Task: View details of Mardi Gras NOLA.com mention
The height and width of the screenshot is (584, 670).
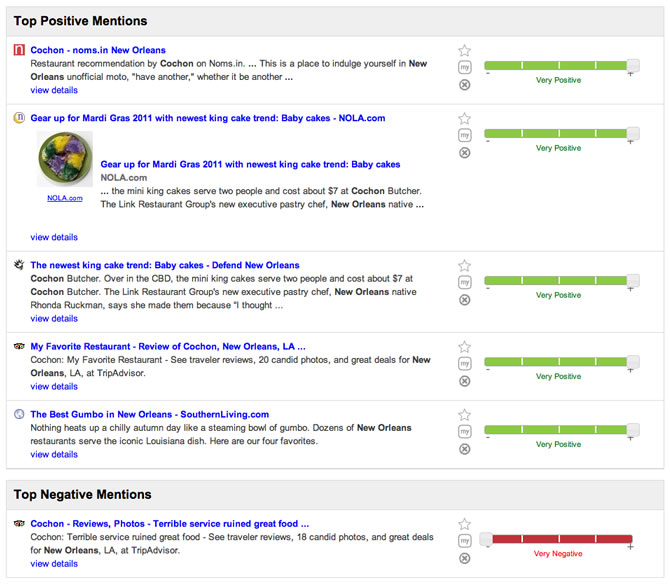Action: [54, 237]
